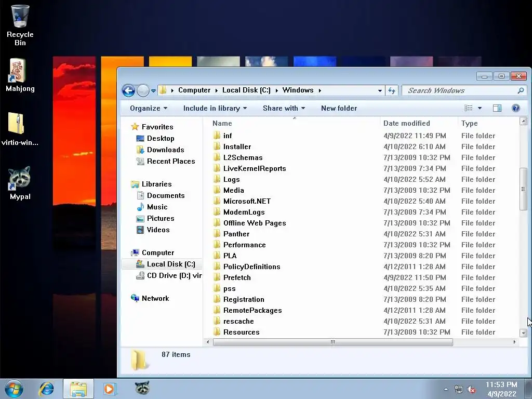This screenshot has height=399, width=532.
Task: Show the preview pane
Action: pyautogui.click(x=497, y=108)
